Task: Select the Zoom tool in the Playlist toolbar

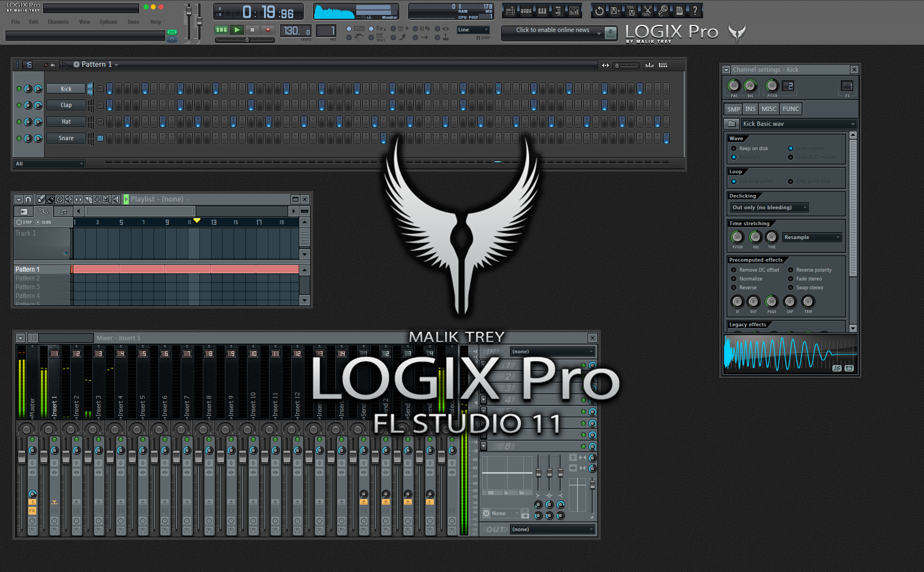Action: (x=106, y=199)
